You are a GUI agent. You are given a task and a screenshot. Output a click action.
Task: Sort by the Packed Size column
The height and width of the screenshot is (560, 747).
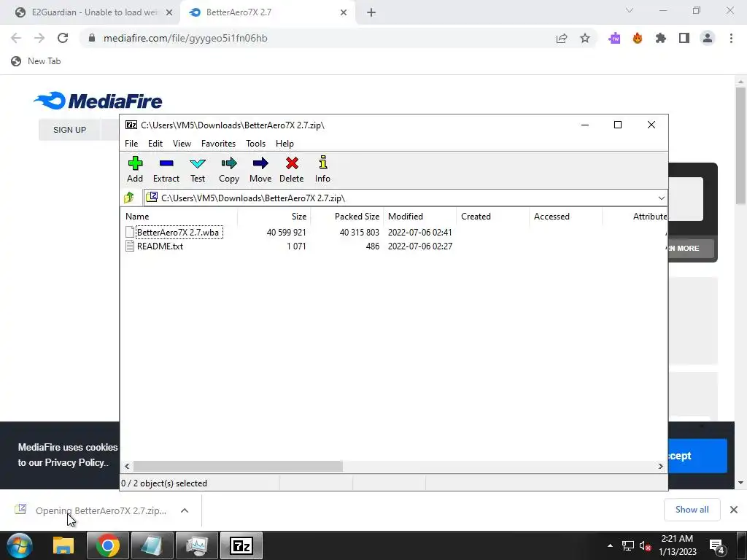click(347, 216)
